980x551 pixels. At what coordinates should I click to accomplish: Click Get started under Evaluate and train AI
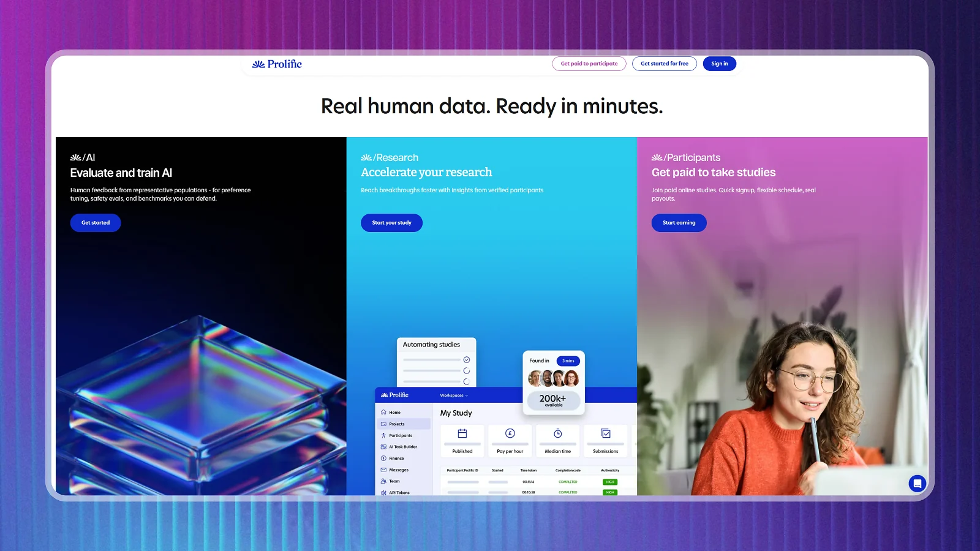tap(96, 223)
